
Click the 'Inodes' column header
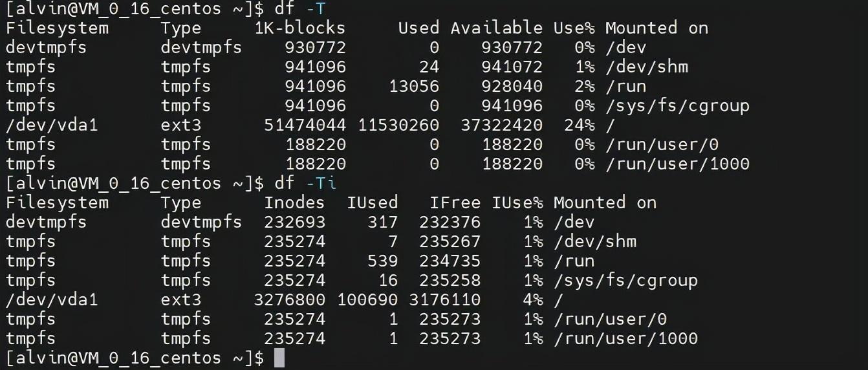(x=295, y=202)
